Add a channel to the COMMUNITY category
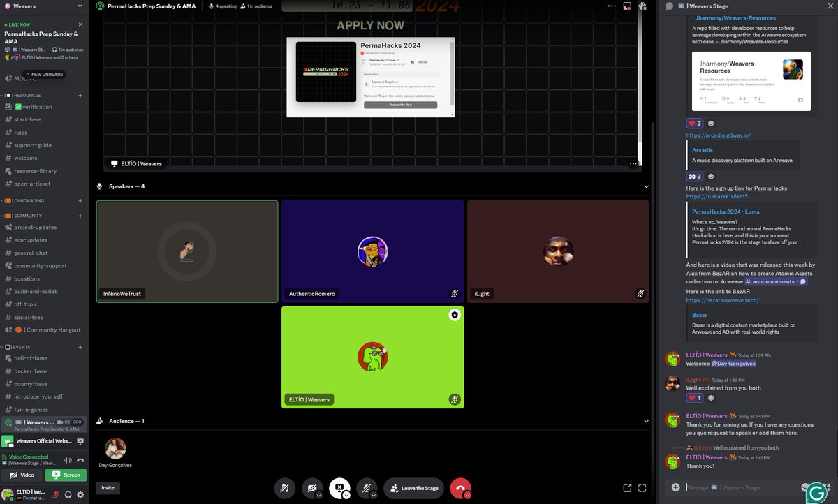The width and height of the screenshot is (838, 504). coord(80,216)
